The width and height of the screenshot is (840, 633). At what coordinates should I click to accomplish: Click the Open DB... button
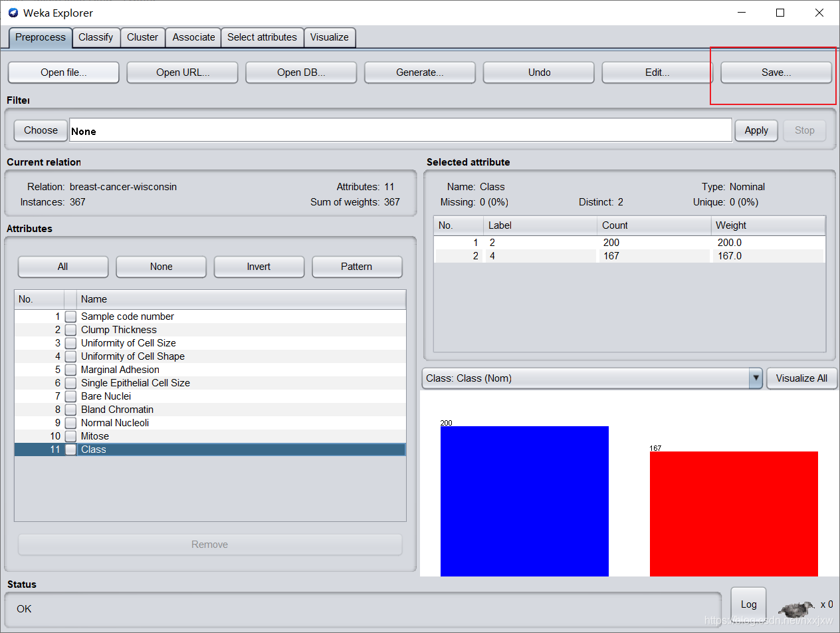click(301, 72)
